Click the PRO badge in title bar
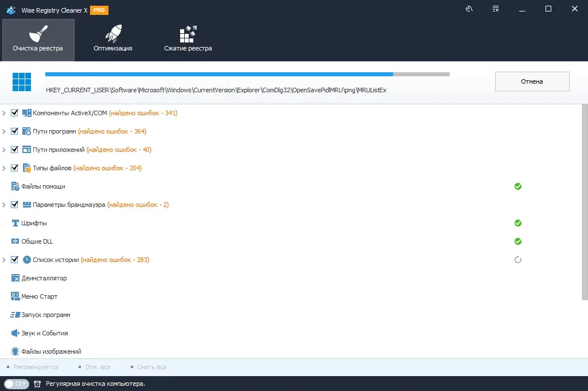This screenshot has height=391, width=588. 99,10
